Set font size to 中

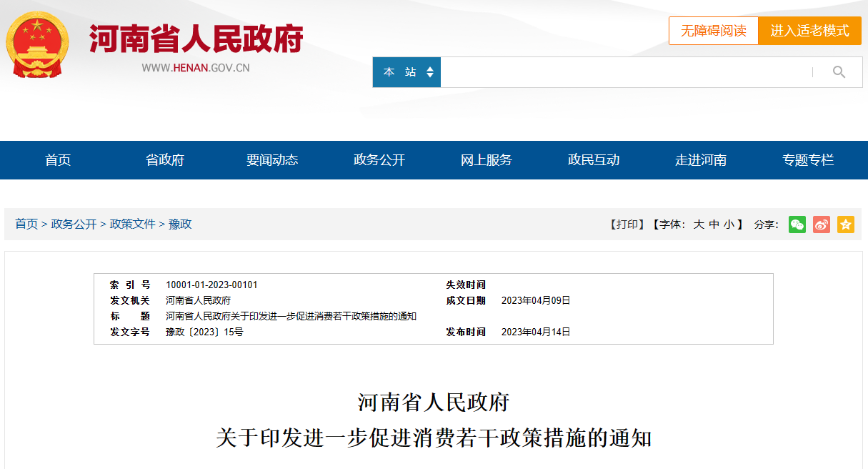tap(714, 224)
